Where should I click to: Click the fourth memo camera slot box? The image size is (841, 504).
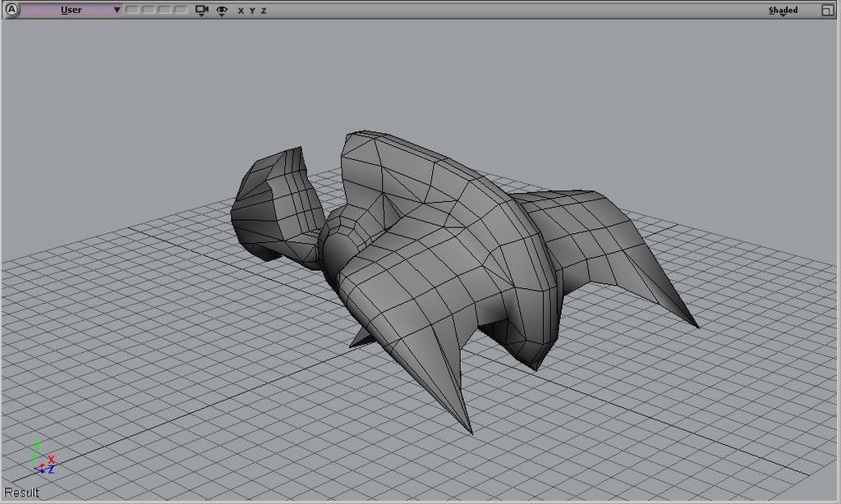pyautogui.click(x=181, y=10)
